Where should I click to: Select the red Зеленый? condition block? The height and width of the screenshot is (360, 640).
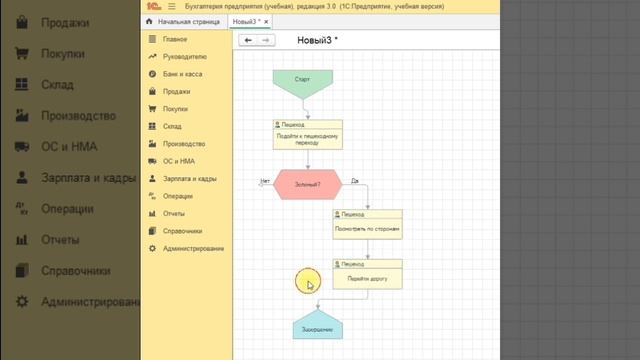pyautogui.click(x=307, y=184)
